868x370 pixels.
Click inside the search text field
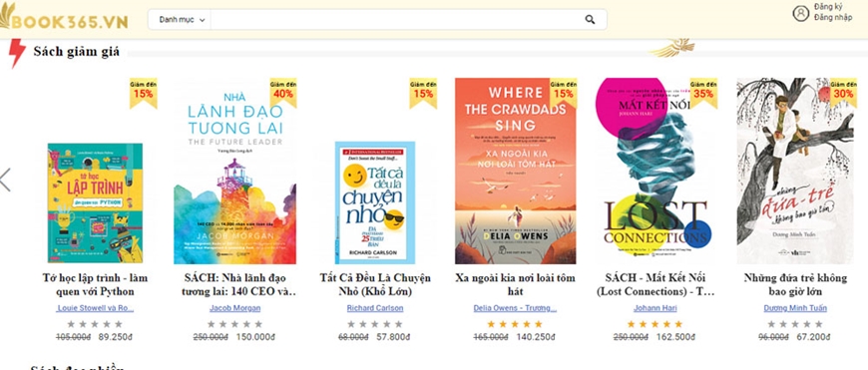pyautogui.click(x=396, y=19)
